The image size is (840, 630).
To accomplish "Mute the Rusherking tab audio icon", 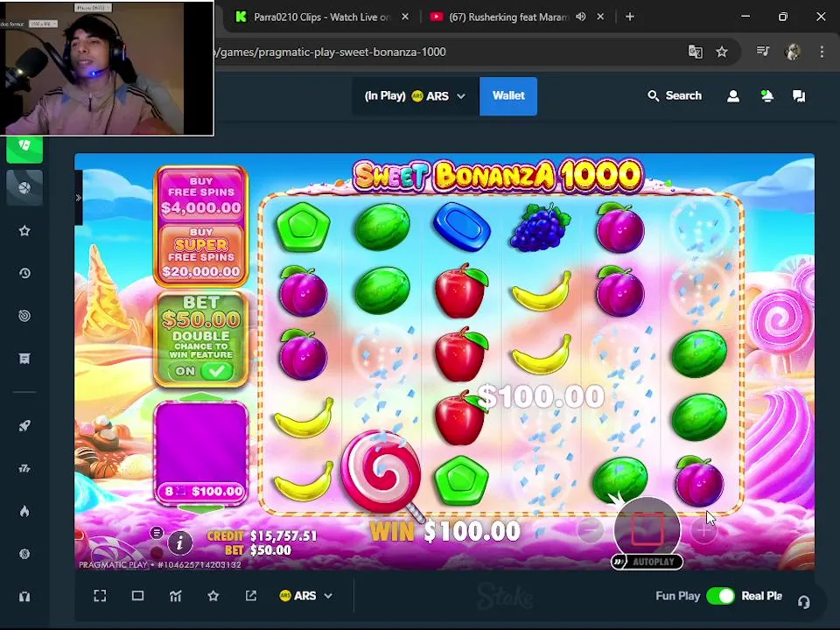I will pyautogui.click(x=581, y=17).
